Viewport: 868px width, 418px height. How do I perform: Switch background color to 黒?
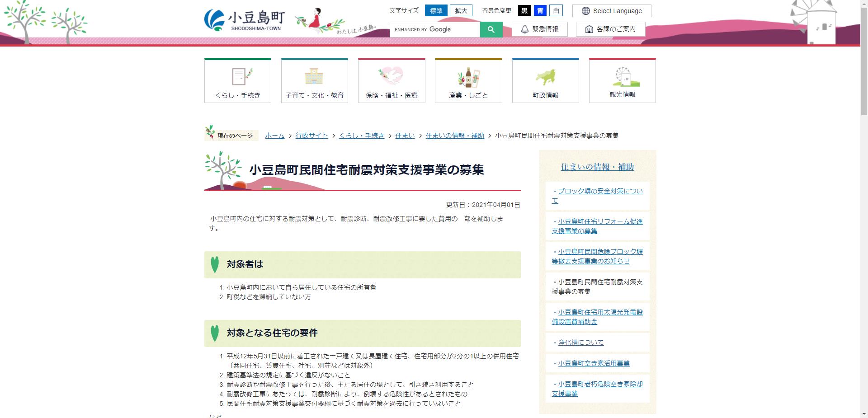(525, 10)
